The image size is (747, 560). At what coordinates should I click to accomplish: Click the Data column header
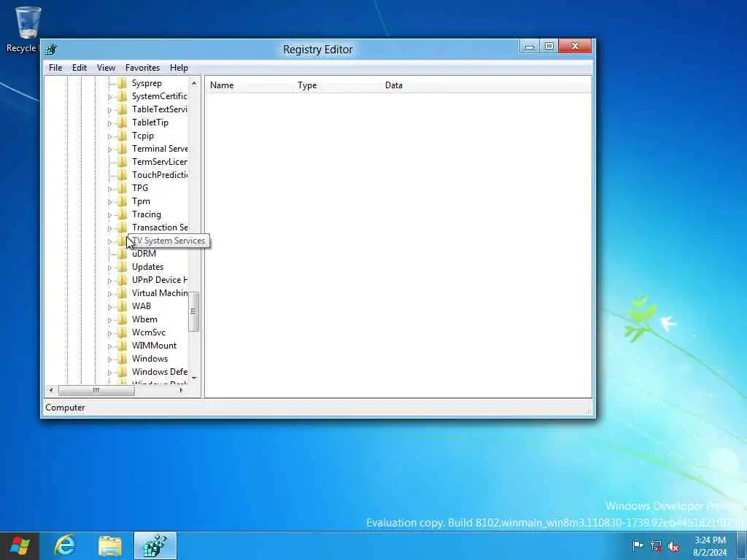coord(486,85)
